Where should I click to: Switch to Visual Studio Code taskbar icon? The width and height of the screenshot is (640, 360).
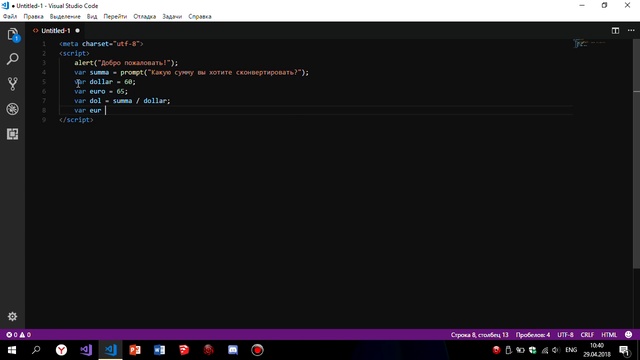(111, 350)
